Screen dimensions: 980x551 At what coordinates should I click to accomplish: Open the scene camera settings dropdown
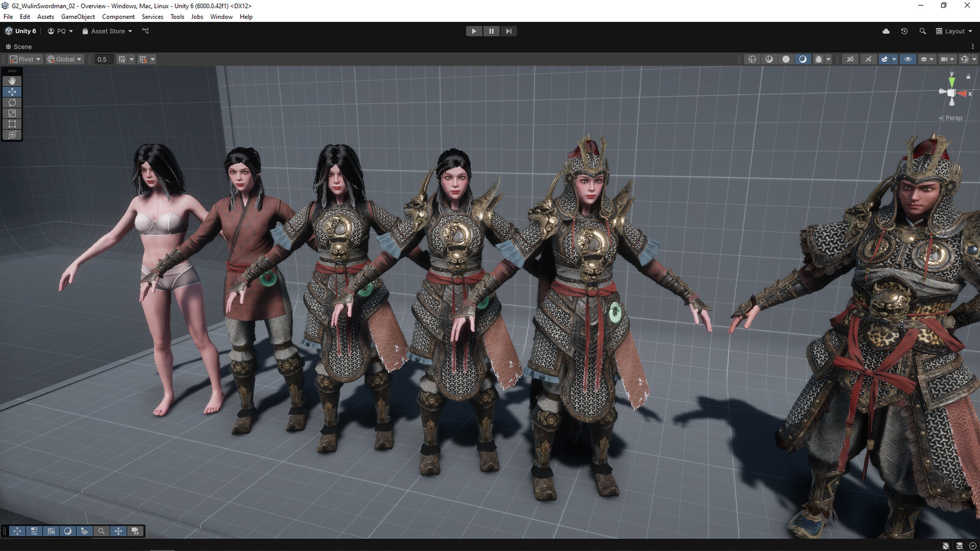pyautogui.click(x=947, y=59)
